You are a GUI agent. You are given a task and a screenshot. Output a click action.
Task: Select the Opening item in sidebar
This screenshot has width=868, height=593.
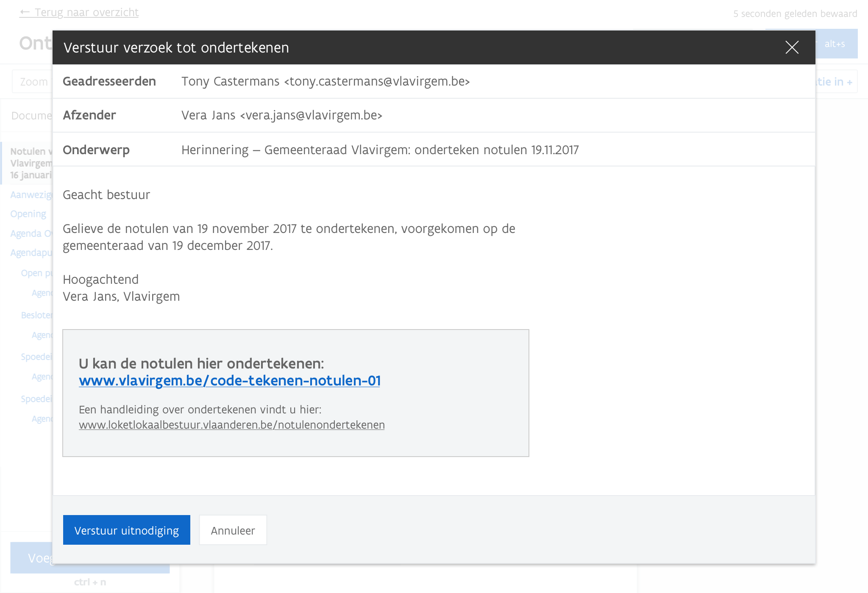[28, 214]
